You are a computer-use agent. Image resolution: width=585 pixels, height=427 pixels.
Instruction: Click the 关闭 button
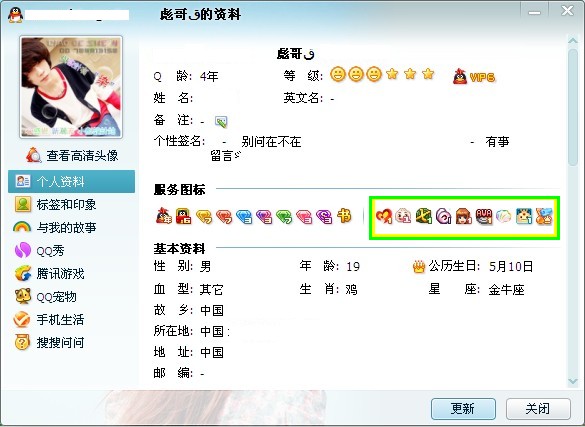coord(538,409)
